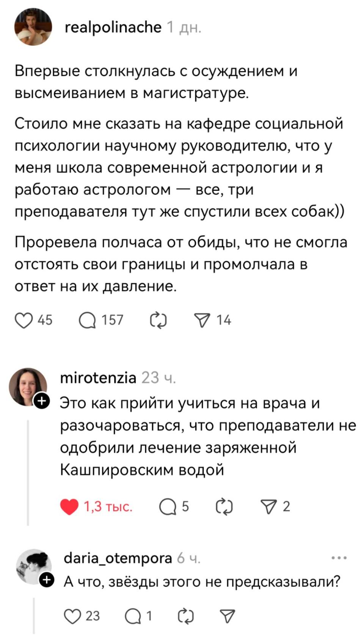Follow daria_otempora via the plus badge
The width and height of the screenshot is (364, 637).
(47, 579)
